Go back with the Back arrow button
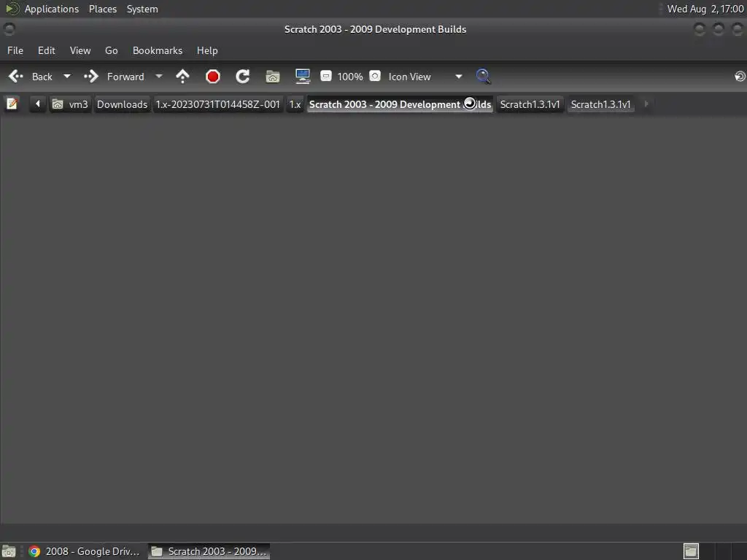 31,77
